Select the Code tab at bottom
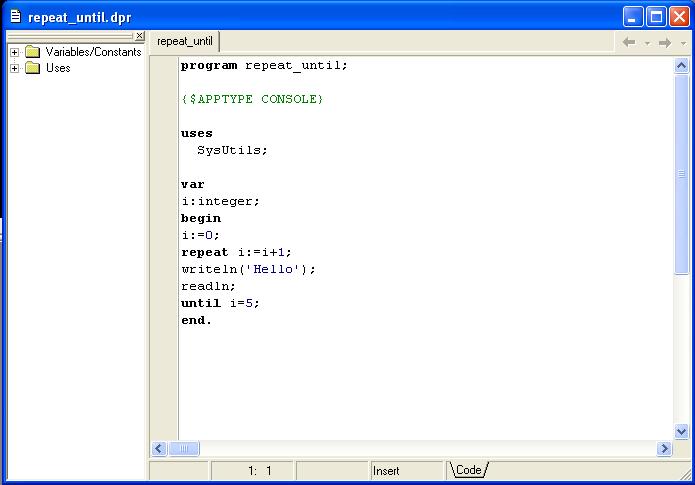The height and width of the screenshot is (485, 695). pyautogui.click(x=469, y=470)
